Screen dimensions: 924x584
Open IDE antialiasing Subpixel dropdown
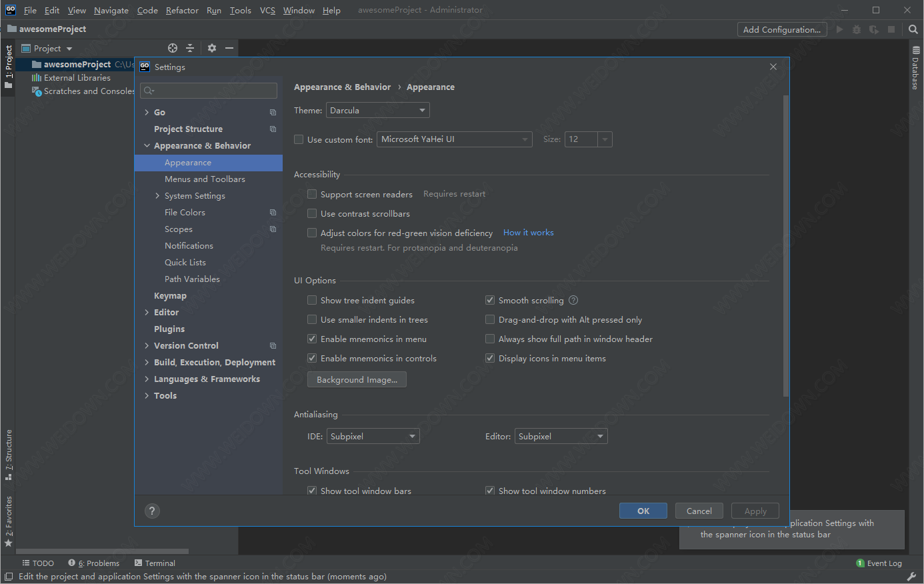373,436
